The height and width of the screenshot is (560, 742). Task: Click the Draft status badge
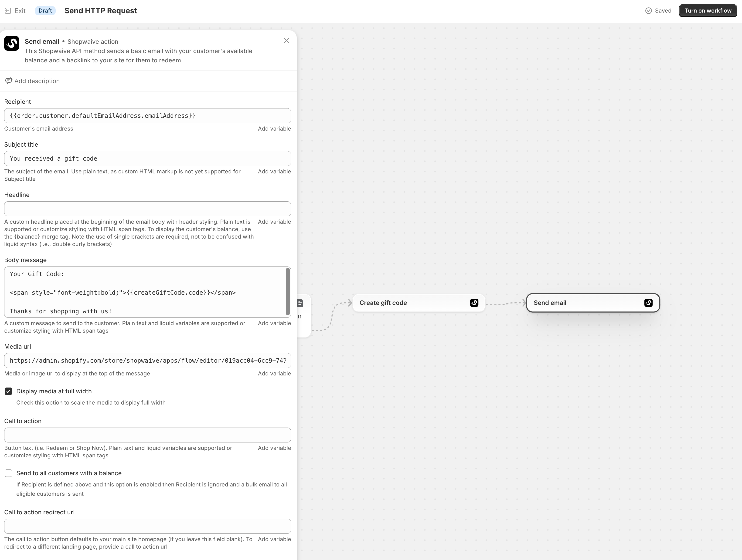(45, 11)
